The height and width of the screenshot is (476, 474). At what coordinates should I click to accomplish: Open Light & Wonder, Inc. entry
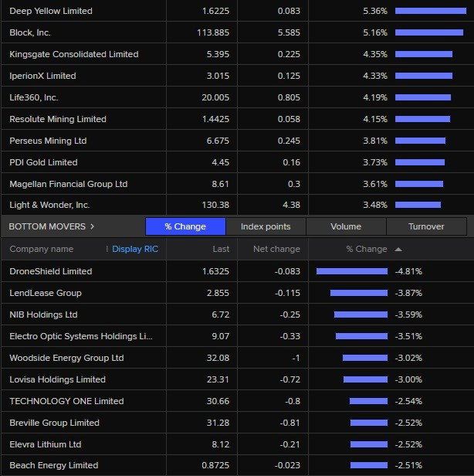tap(49, 205)
